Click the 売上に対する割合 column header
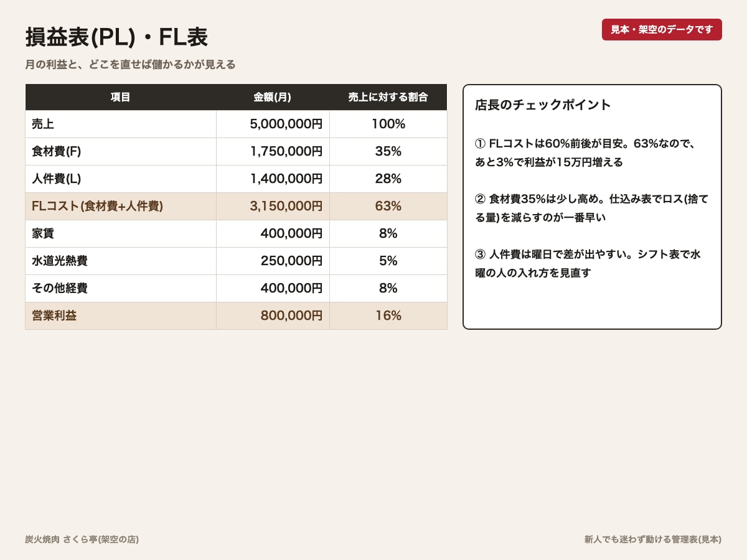 388,97
